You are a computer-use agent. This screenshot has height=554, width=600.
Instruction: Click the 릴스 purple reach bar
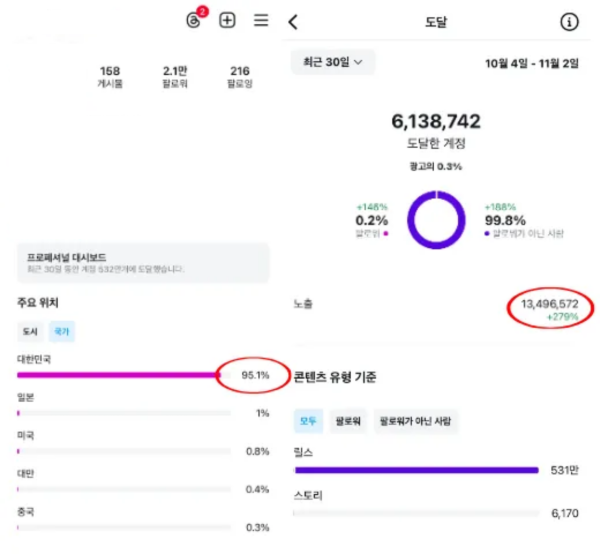(416, 470)
